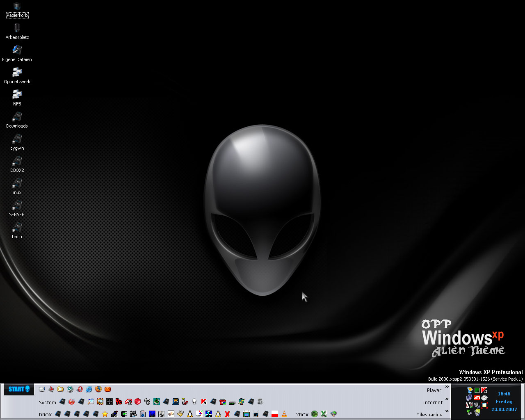Click the yellow star icon in DBOX toolbar
The image size is (525, 420).
coord(105,414)
